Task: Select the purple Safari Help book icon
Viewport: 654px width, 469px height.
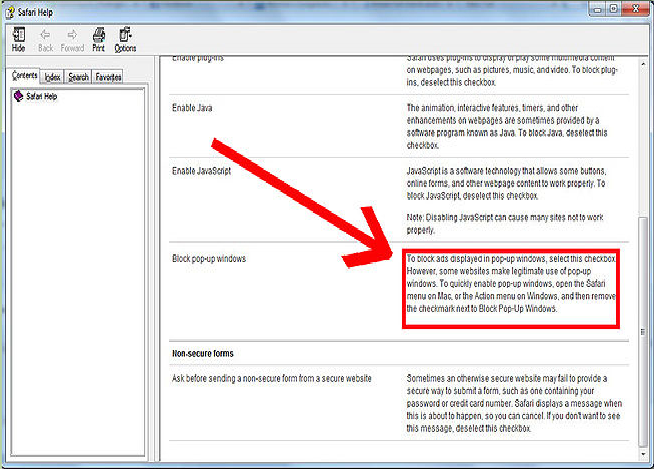Action: click(x=18, y=96)
